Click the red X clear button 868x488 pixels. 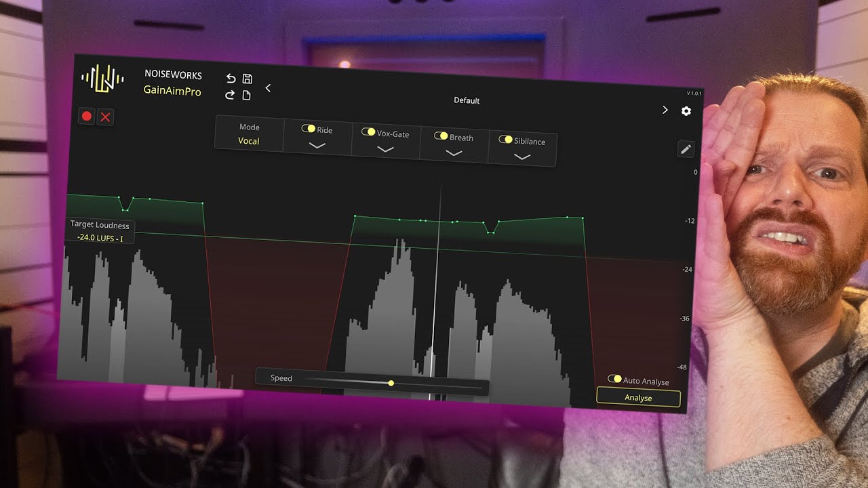tap(105, 117)
